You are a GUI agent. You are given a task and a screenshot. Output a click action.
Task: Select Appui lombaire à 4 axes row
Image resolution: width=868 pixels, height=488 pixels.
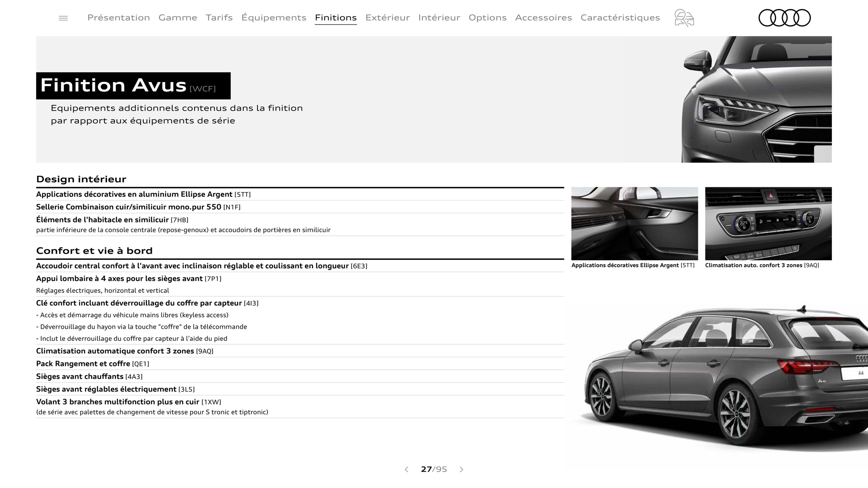300,284
